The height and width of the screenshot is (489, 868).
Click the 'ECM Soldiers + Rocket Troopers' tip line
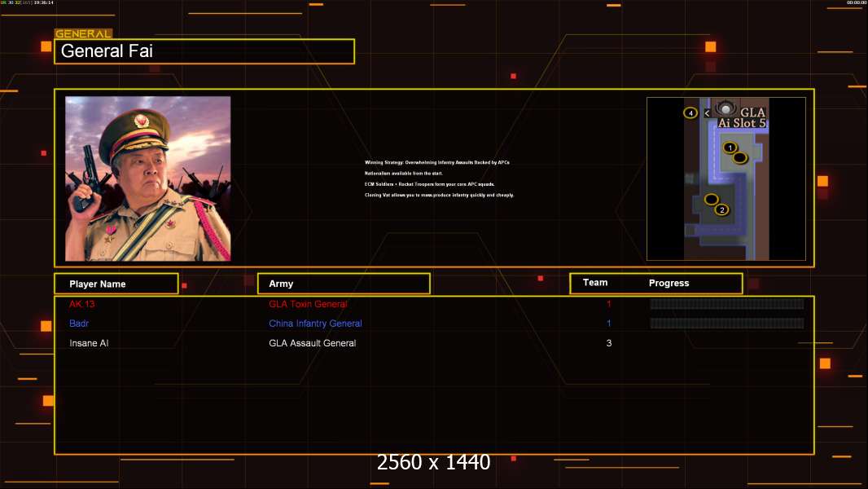[x=430, y=184]
